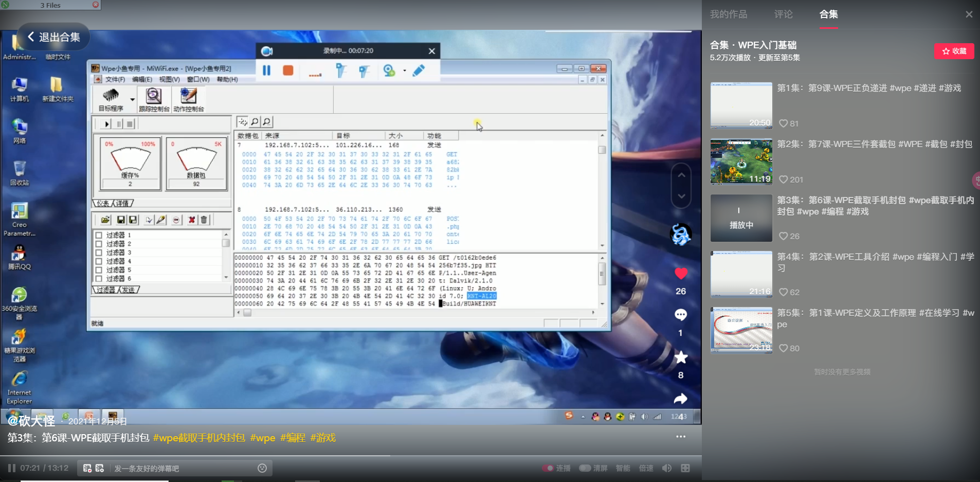Stop recording with the orange square
980x482 pixels.
pyautogui.click(x=288, y=70)
